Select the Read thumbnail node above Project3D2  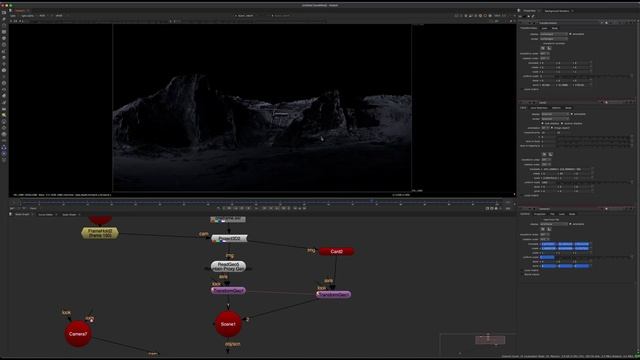228,220
